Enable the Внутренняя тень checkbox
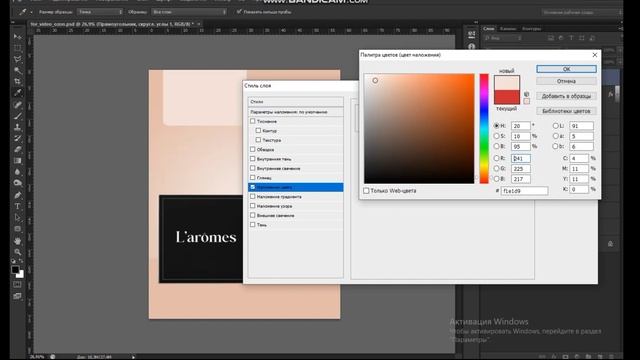The width and height of the screenshot is (640, 360). (x=253, y=159)
